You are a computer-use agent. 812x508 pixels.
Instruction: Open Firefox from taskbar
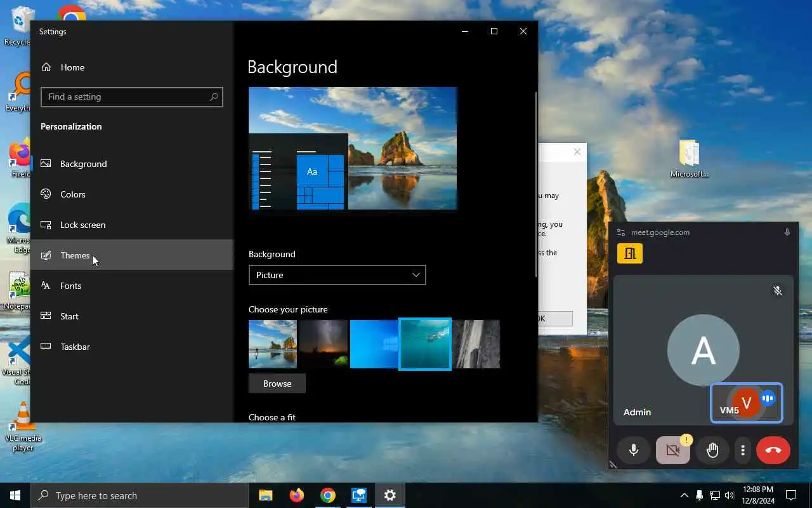pyautogui.click(x=296, y=495)
